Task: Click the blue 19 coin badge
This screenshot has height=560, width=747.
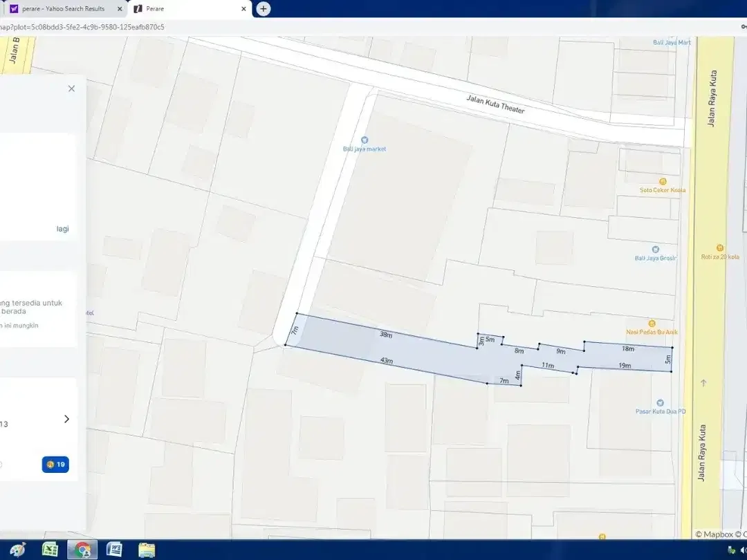Action: (x=55, y=465)
